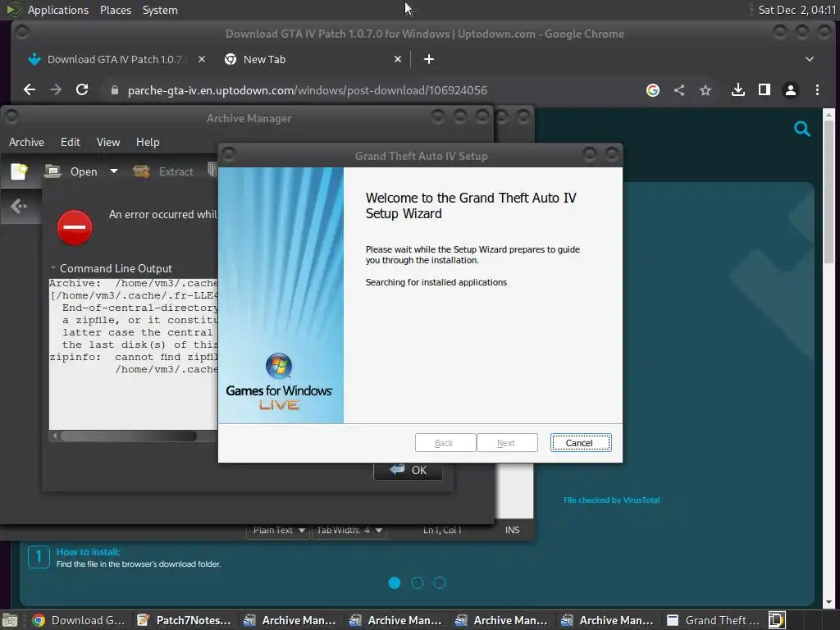Image resolution: width=840 pixels, height=630 pixels.
Task: Open Help menu in Archive Manager
Action: 148,142
